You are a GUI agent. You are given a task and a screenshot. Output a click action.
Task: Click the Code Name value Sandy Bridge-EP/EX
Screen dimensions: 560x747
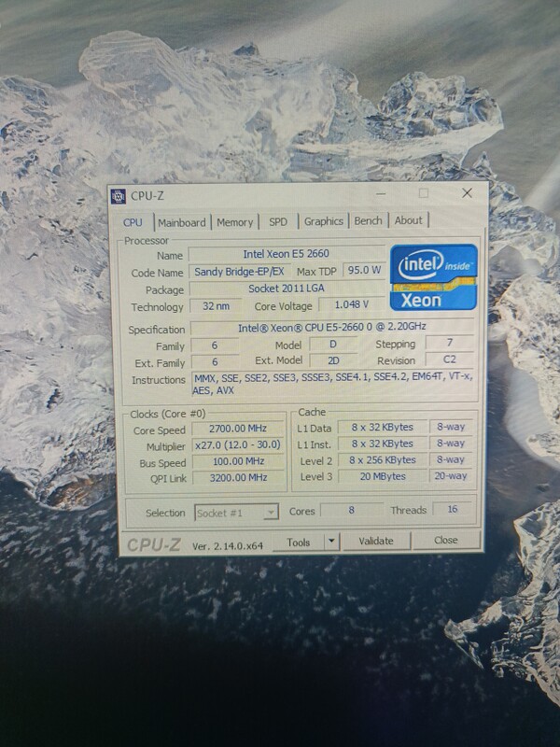(239, 272)
